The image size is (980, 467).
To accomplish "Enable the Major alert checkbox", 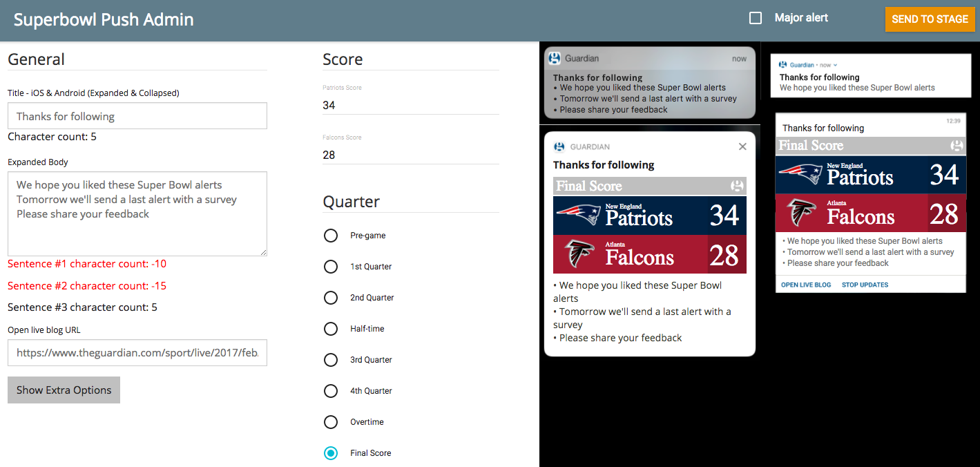I will point(756,18).
